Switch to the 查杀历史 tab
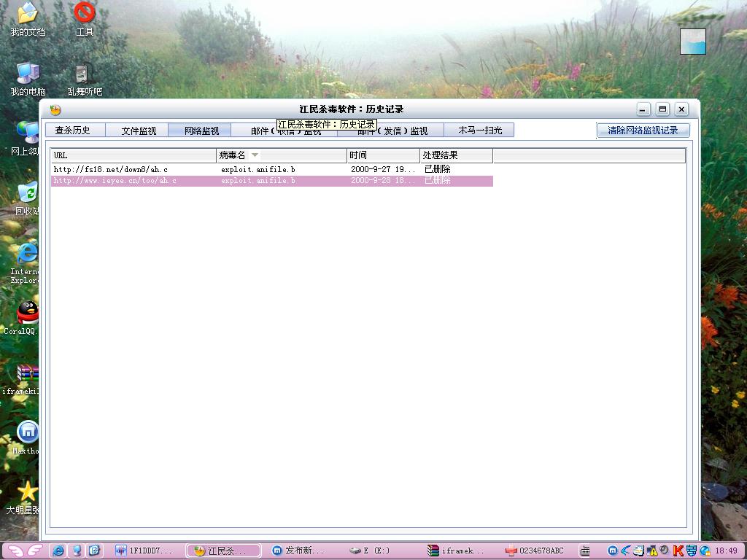Image resolution: width=747 pixels, height=560 pixels. pos(75,130)
